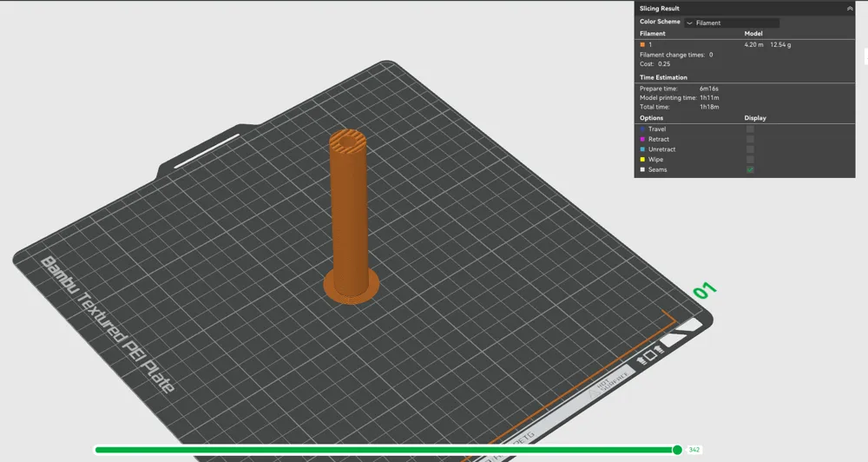
Task: Click the orange filament 1 swatch
Action: coord(642,45)
